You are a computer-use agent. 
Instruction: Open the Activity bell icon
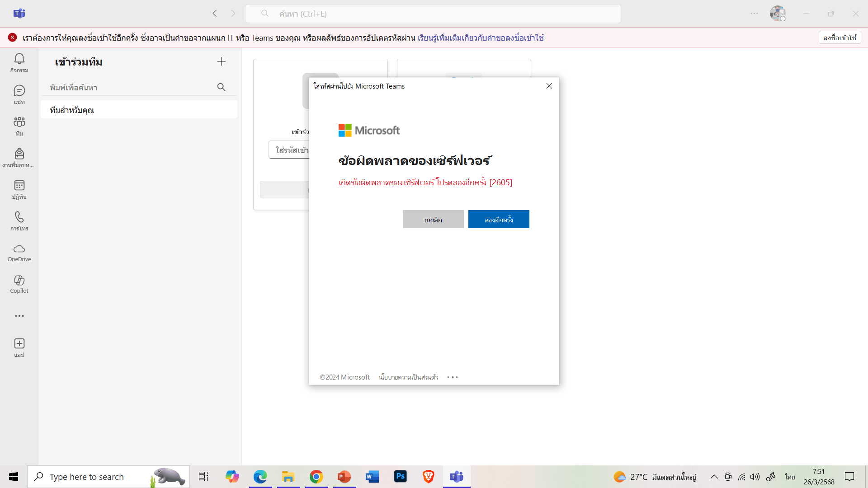[19, 62]
